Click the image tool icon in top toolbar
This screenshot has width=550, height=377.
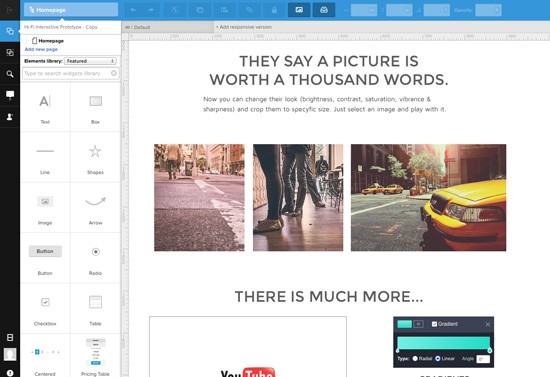pos(299,10)
